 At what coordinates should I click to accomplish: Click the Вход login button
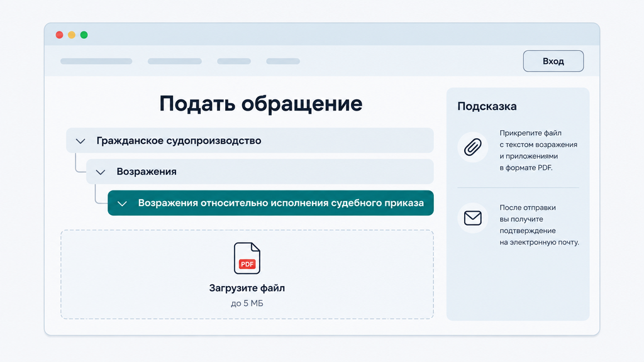tap(553, 61)
